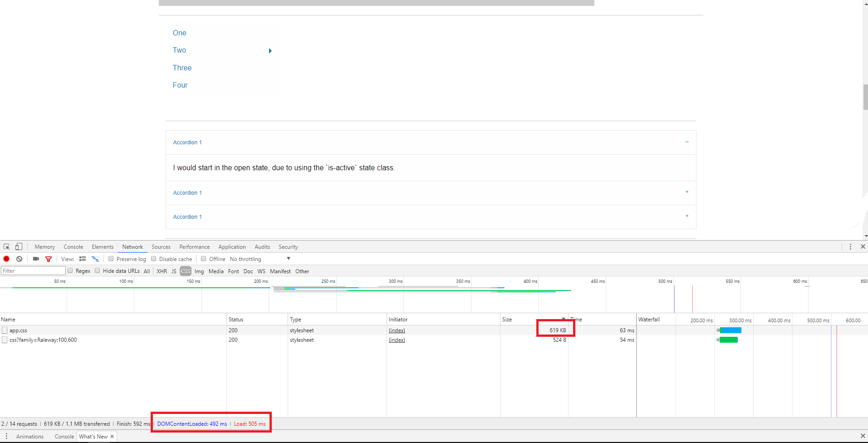This screenshot has width=868, height=443.
Task: Switch to the Performance tab
Action: tap(194, 247)
